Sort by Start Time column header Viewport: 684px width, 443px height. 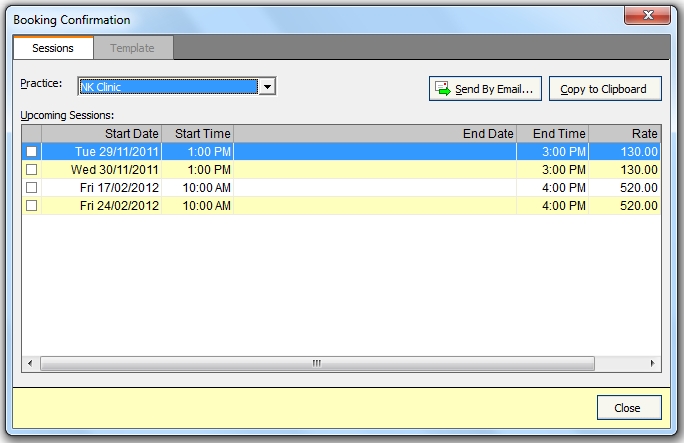click(197, 133)
